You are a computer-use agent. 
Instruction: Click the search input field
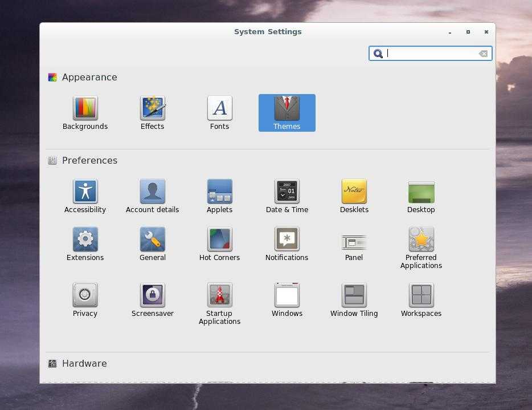[x=430, y=54]
